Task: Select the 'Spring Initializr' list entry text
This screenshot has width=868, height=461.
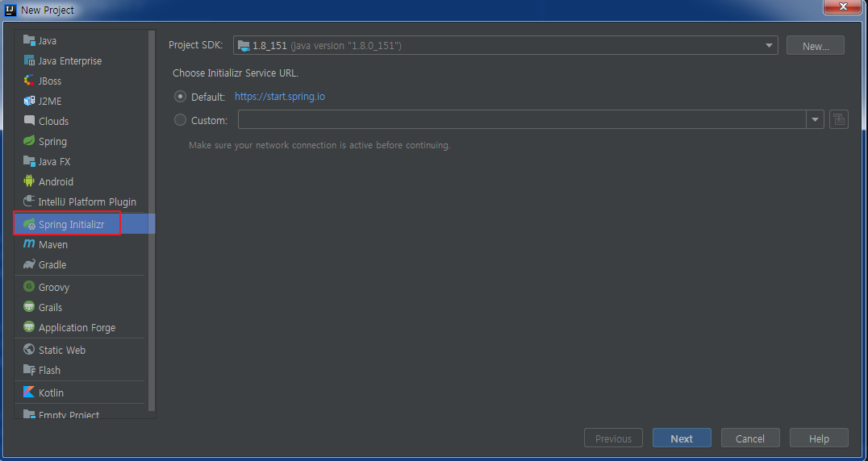Action: point(72,224)
